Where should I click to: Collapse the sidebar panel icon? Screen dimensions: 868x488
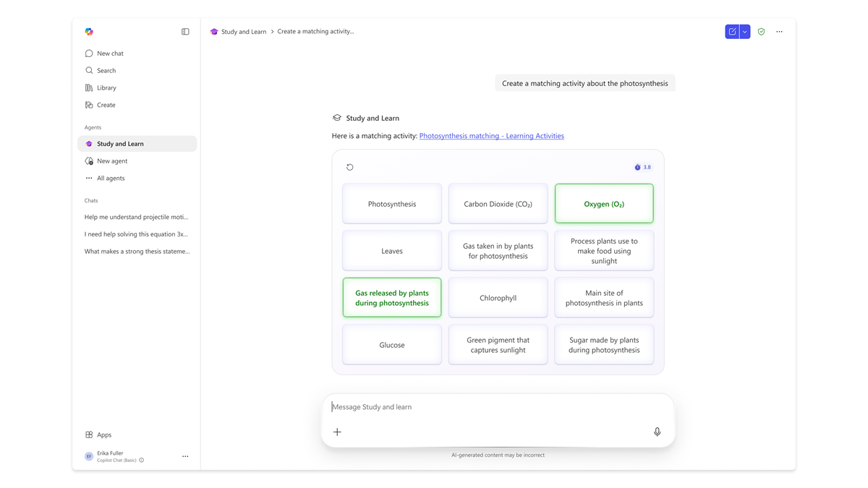click(x=185, y=32)
